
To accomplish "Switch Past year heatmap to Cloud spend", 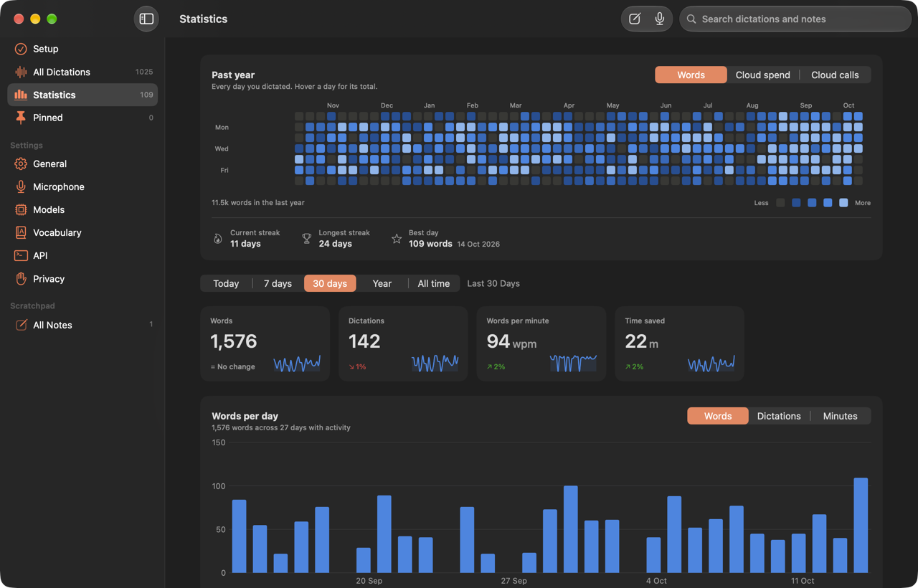I will tap(763, 75).
